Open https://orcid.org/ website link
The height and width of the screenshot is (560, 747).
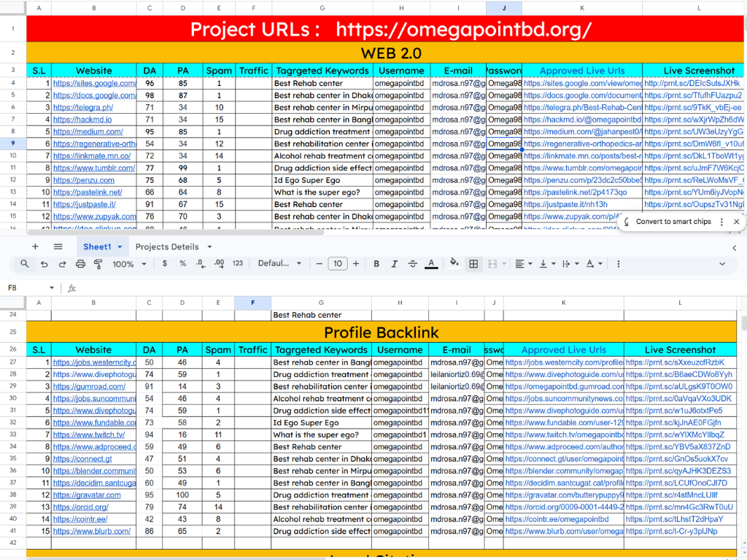coord(80,507)
